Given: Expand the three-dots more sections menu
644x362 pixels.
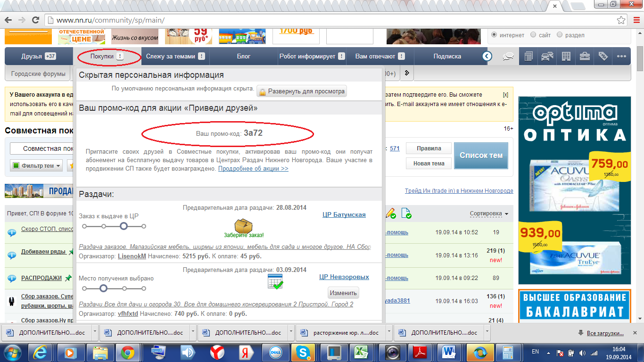Looking at the screenshot, I should tap(621, 57).
